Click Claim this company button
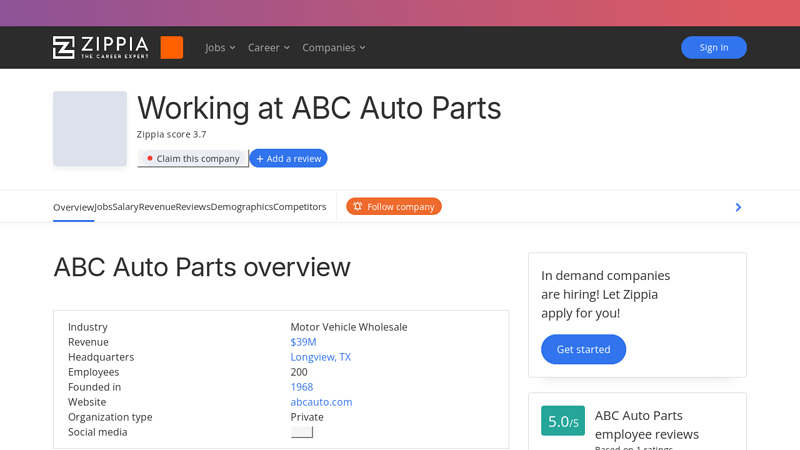 193,159
